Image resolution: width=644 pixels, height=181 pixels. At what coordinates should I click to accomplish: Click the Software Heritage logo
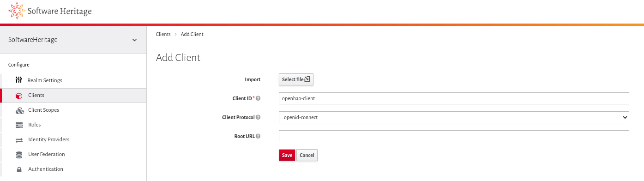pyautogui.click(x=50, y=11)
